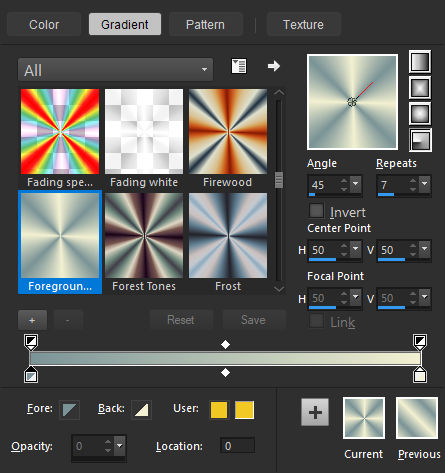Viewport: 445px width, 473px height.
Task: Click the Location input field
Action: click(x=237, y=446)
